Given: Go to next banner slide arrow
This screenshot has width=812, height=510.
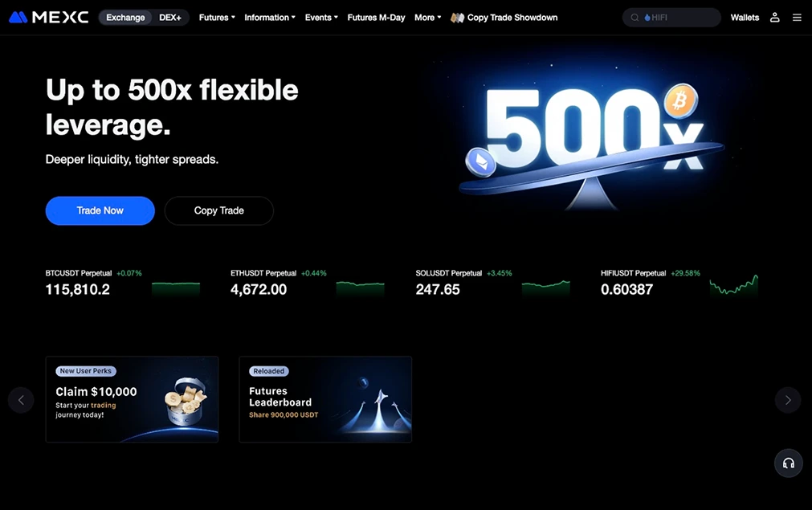Looking at the screenshot, I should point(788,400).
